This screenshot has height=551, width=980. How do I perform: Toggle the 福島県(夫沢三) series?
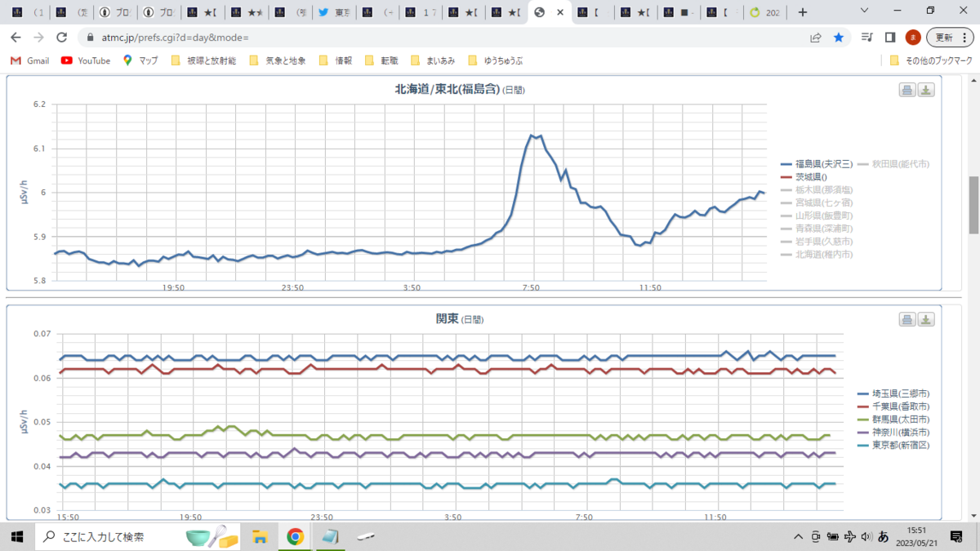click(817, 164)
